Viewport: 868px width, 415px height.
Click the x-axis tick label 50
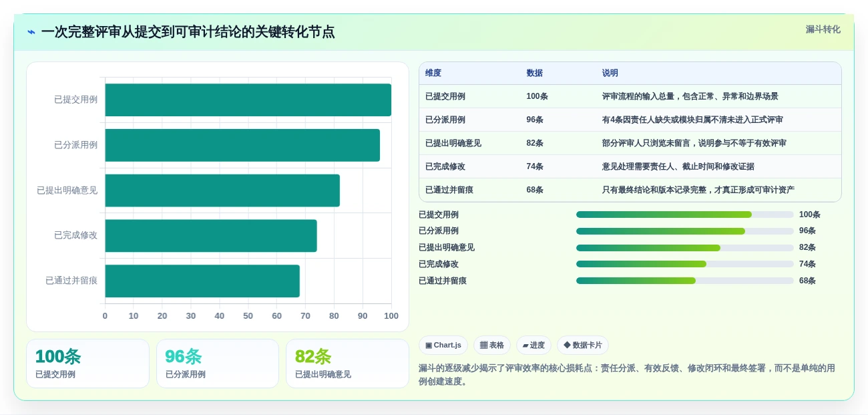coord(248,316)
